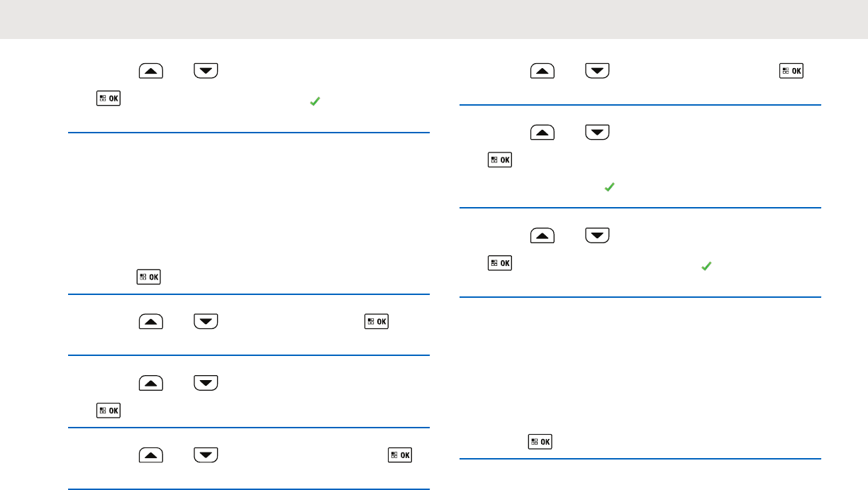
Task: Click the down arrow in the top-right step
Action: (598, 70)
